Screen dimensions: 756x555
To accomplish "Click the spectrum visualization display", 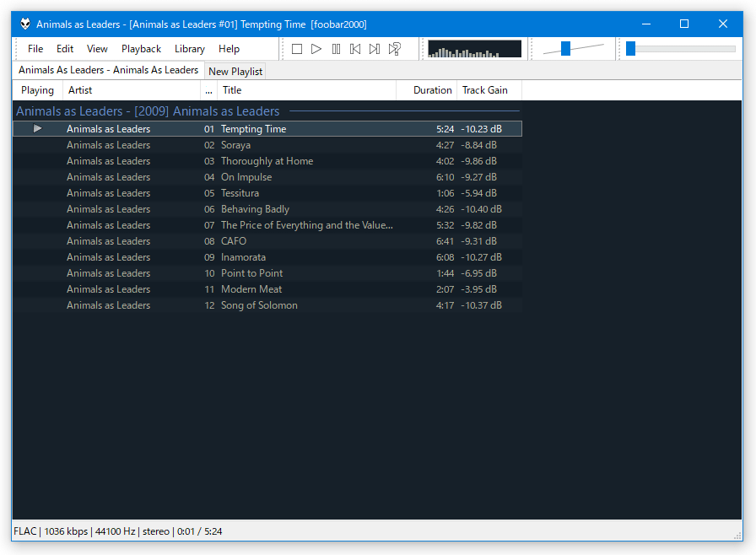I will pyautogui.click(x=474, y=49).
